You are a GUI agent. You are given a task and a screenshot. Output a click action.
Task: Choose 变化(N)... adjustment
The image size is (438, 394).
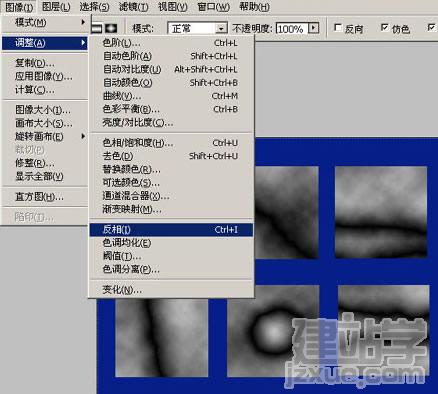click(x=171, y=290)
